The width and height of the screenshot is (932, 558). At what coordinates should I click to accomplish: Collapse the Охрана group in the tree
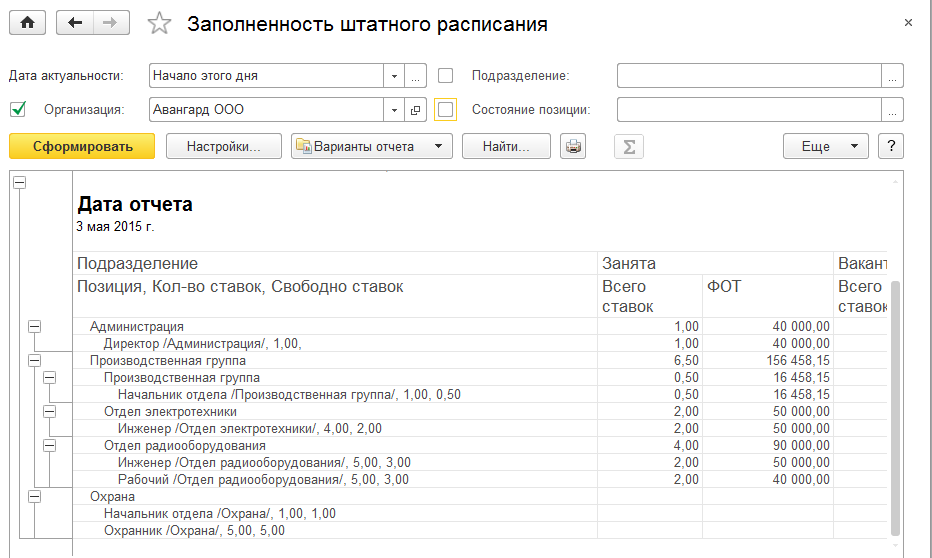coord(34,496)
